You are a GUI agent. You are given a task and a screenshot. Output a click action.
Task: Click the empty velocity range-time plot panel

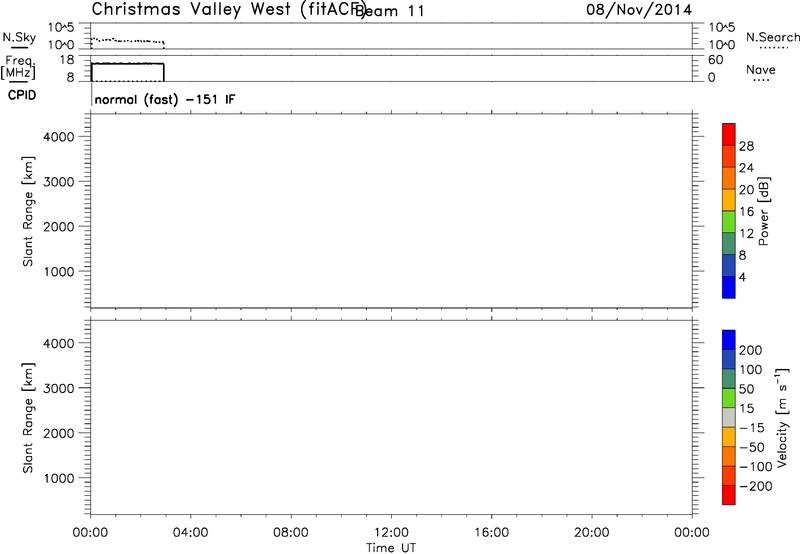click(391, 418)
